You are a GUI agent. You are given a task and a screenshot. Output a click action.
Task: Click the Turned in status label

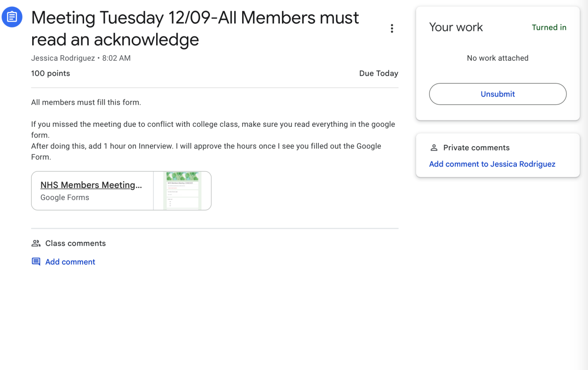549,28
